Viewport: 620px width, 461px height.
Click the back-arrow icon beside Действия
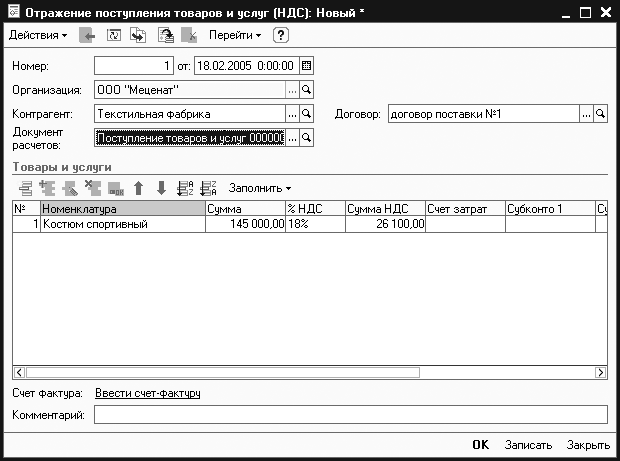(x=87, y=36)
